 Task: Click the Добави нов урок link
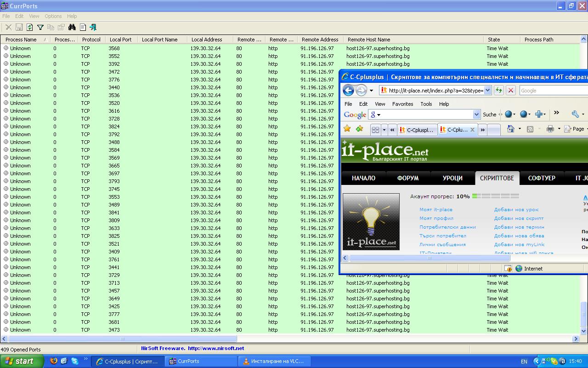pyautogui.click(x=516, y=209)
